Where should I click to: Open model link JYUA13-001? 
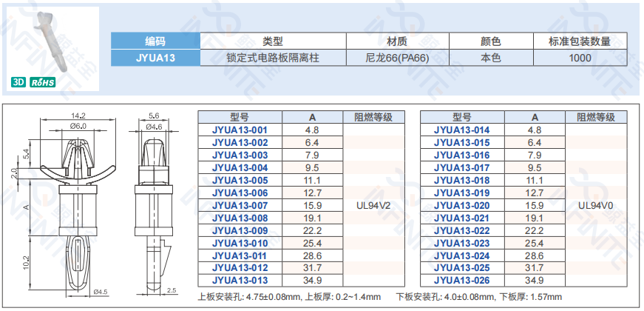tap(240, 130)
